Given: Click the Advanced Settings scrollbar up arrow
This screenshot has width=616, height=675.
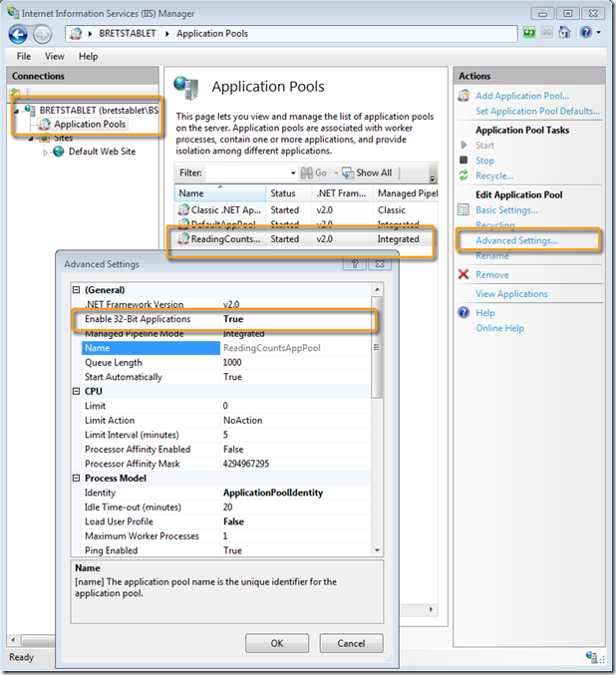Looking at the screenshot, I should 377,289.
